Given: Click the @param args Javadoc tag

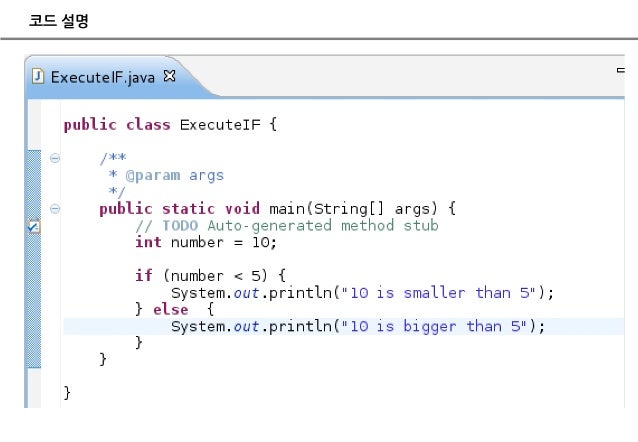Looking at the screenshot, I should [175, 175].
